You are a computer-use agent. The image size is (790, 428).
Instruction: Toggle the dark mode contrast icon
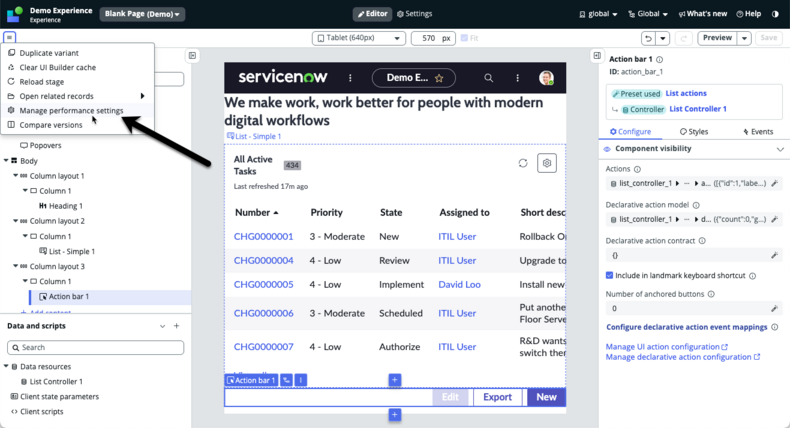(x=775, y=14)
